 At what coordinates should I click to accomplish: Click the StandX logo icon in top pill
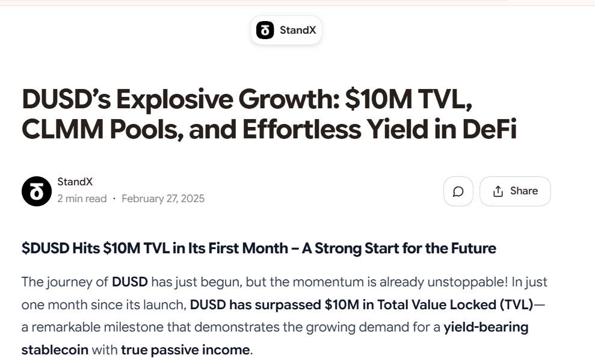click(x=265, y=30)
